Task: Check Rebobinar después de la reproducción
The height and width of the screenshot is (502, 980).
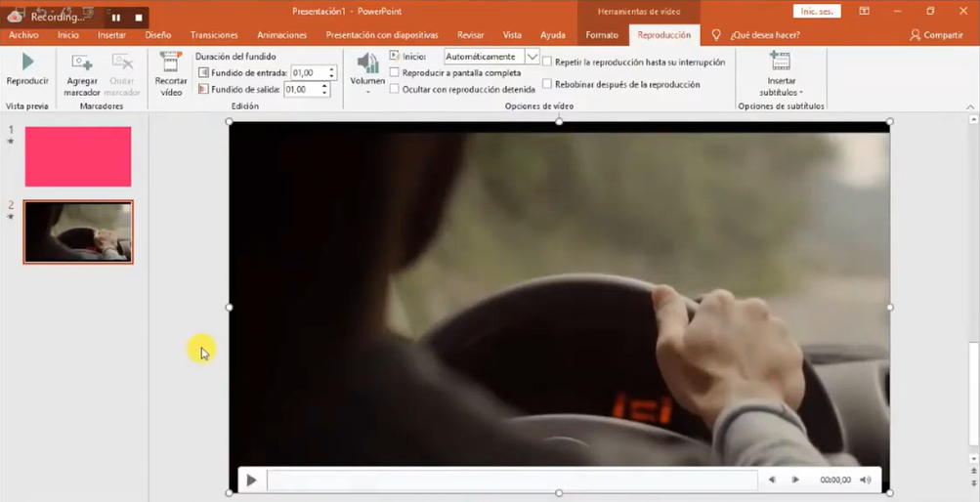Action: click(x=547, y=84)
